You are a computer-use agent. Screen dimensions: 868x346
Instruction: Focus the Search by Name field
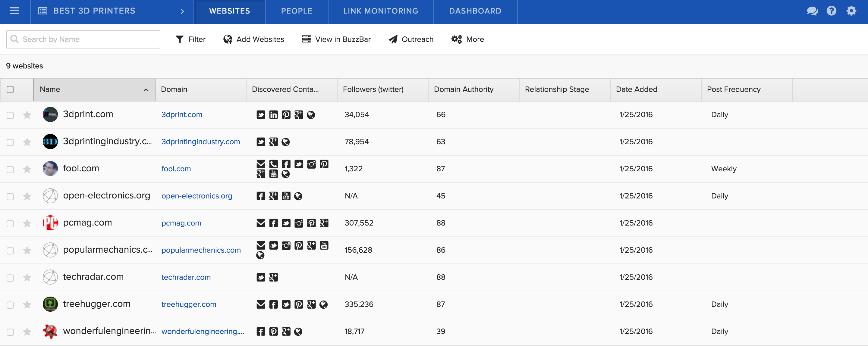coord(83,39)
